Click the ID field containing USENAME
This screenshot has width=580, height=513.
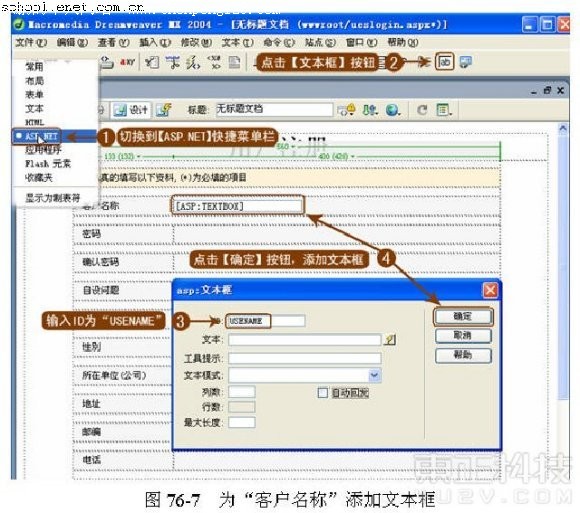[266, 321]
